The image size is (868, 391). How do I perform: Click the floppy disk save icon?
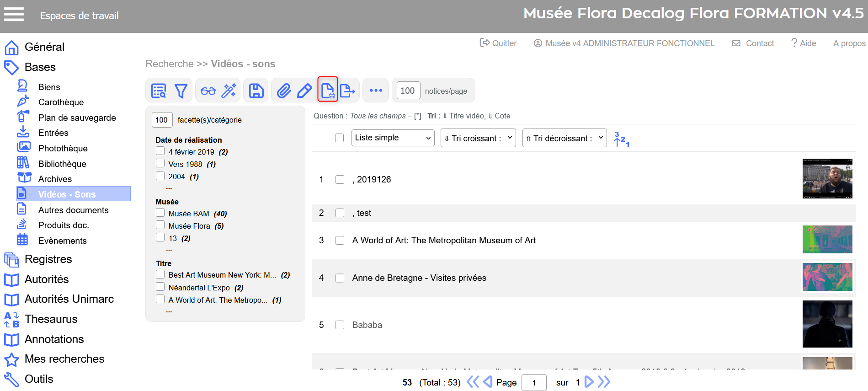(x=256, y=91)
